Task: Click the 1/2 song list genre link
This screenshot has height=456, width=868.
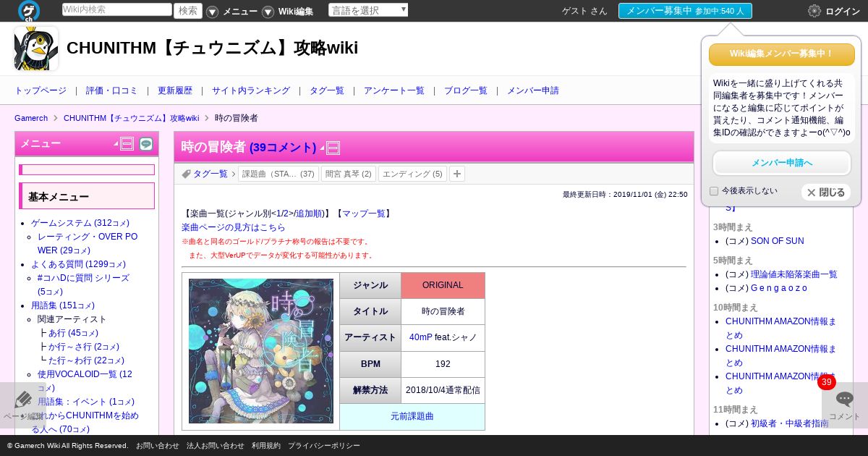Action: [281, 214]
